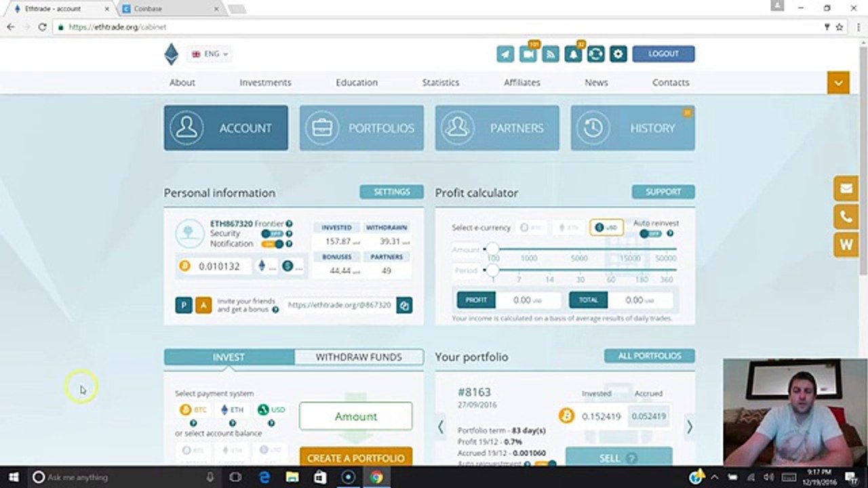Image resolution: width=868 pixels, height=488 pixels.
Task: Toggle the Security switch
Action: click(271, 233)
